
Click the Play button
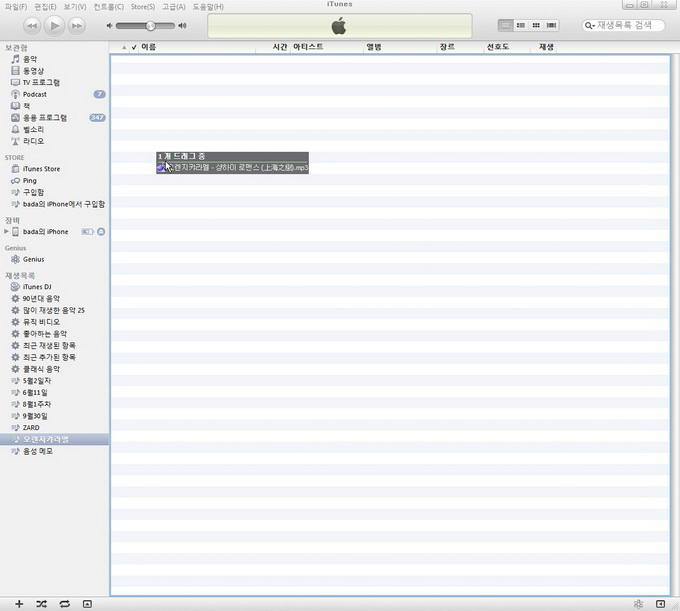pyautogui.click(x=55, y=26)
